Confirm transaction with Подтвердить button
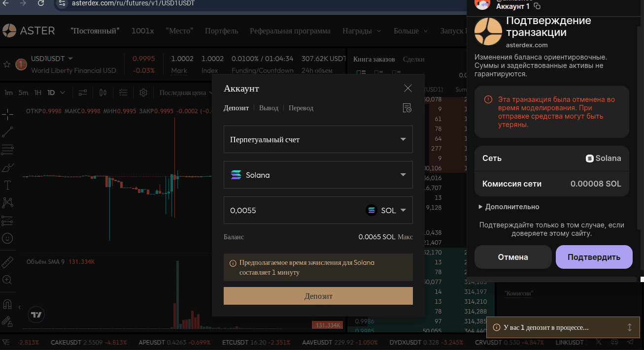Screen dimensions: 644x350 pos(594,257)
